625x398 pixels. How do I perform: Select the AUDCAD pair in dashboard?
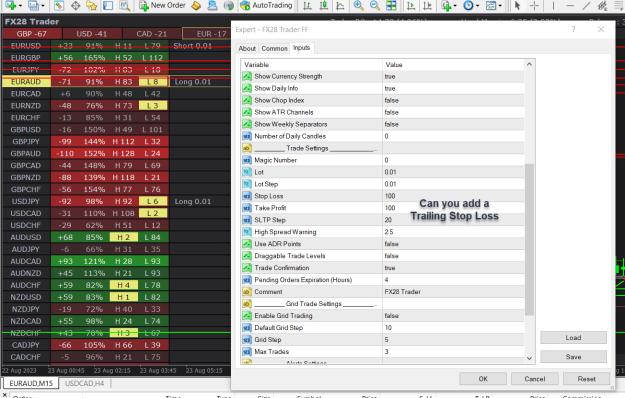pos(26,261)
